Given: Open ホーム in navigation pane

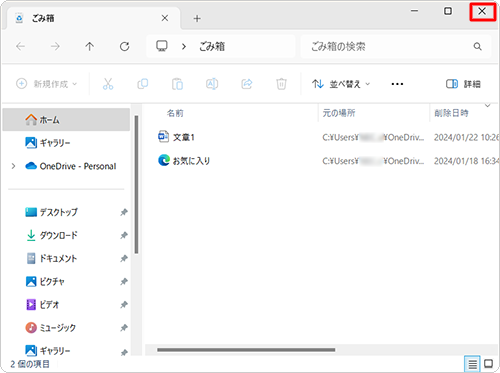Looking at the screenshot, I should tap(66, 120).
